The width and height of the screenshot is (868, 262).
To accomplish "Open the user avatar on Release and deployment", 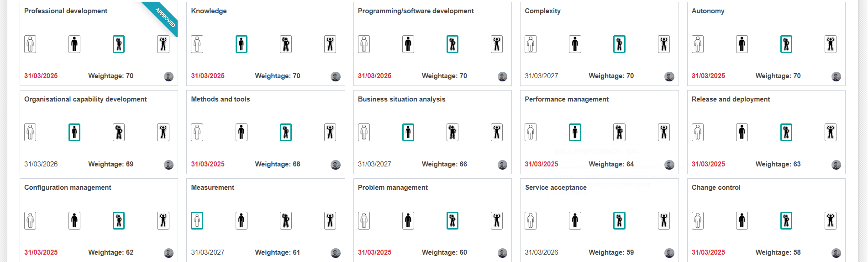I will pos(836,165).
